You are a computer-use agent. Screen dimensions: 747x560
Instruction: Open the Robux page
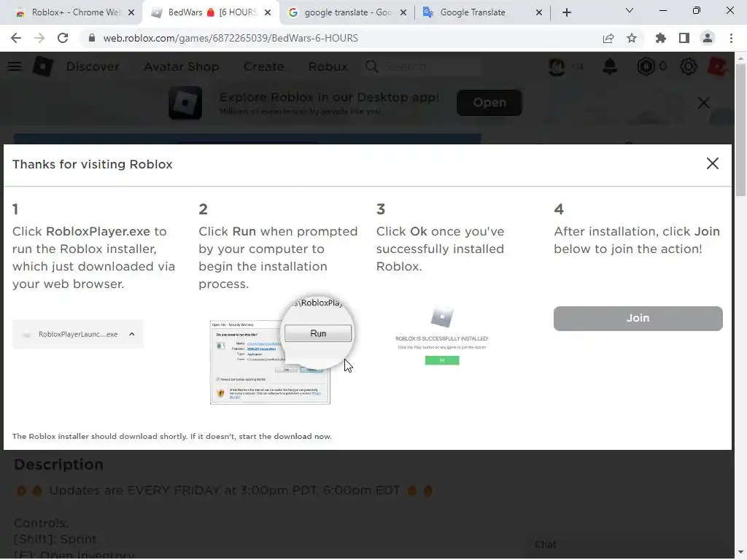[328, 66]
